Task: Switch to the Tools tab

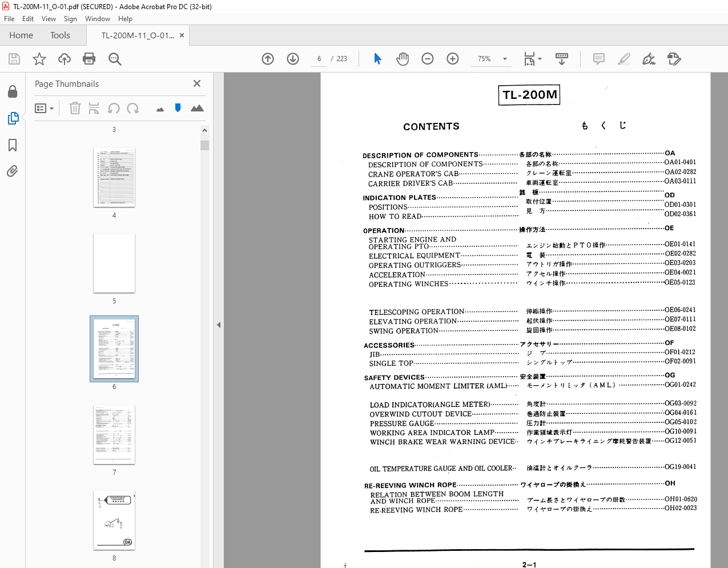Action: pos(60,35)
